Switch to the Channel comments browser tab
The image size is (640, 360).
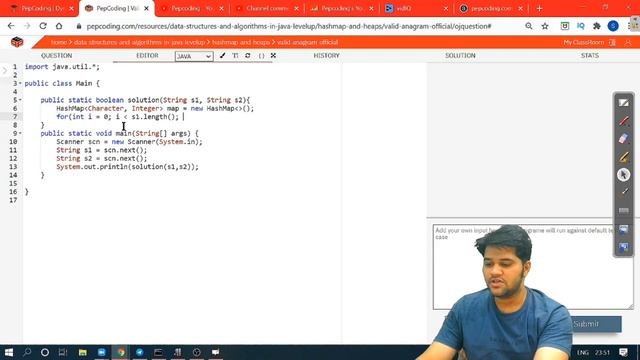[x=267, y=9]
